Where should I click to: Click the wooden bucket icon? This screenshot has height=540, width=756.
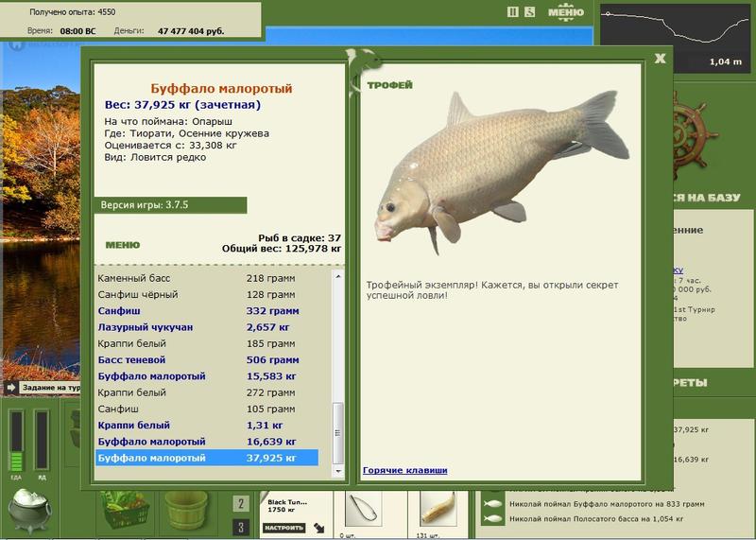(186, 511)
